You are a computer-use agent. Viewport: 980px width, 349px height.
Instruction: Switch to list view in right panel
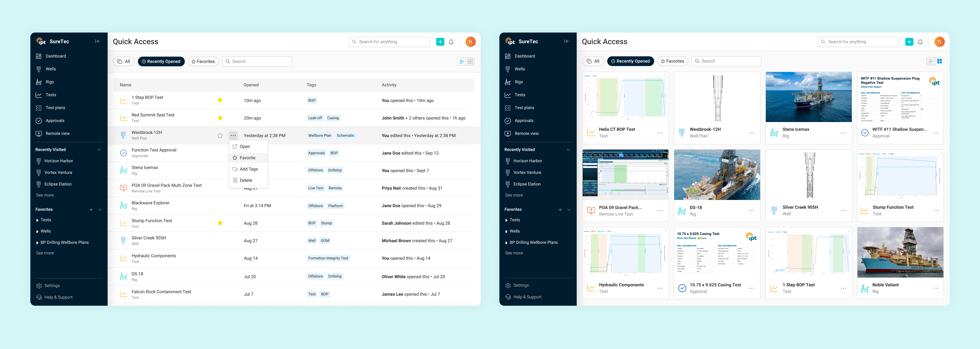[931, 61]
